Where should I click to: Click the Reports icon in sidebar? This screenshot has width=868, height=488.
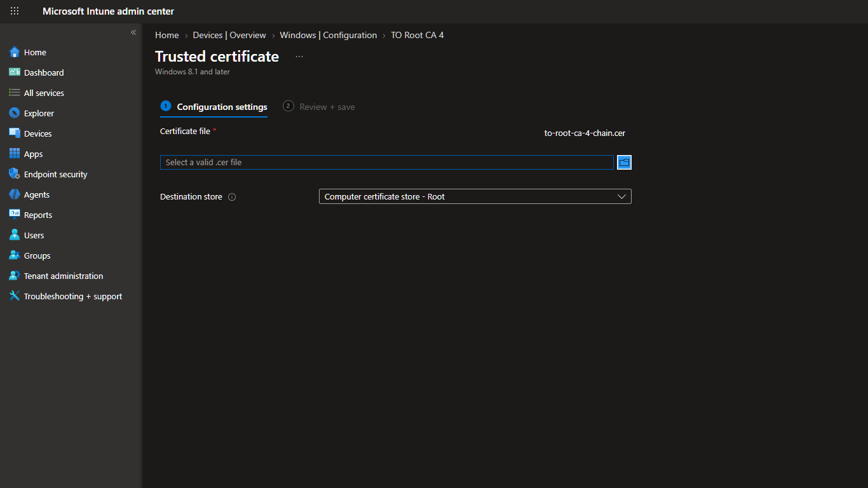coord(15,215)
